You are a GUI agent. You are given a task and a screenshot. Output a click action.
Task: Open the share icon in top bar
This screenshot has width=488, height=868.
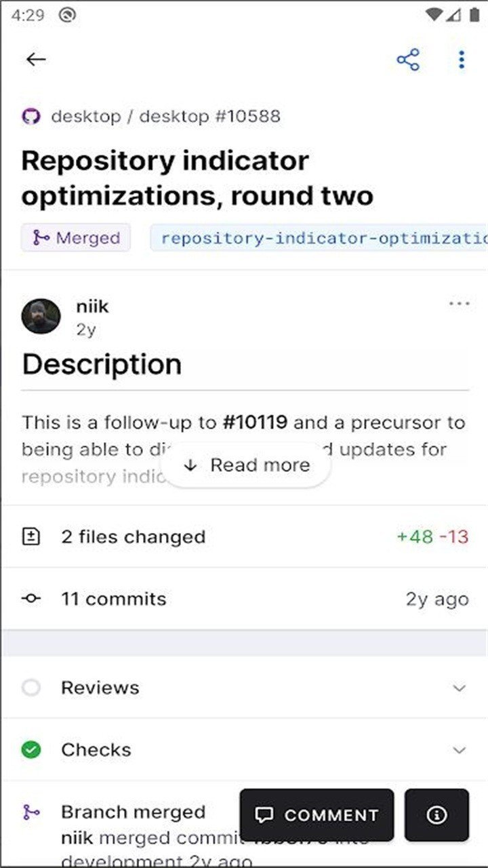pyautogui.click(x=409, y=60)
